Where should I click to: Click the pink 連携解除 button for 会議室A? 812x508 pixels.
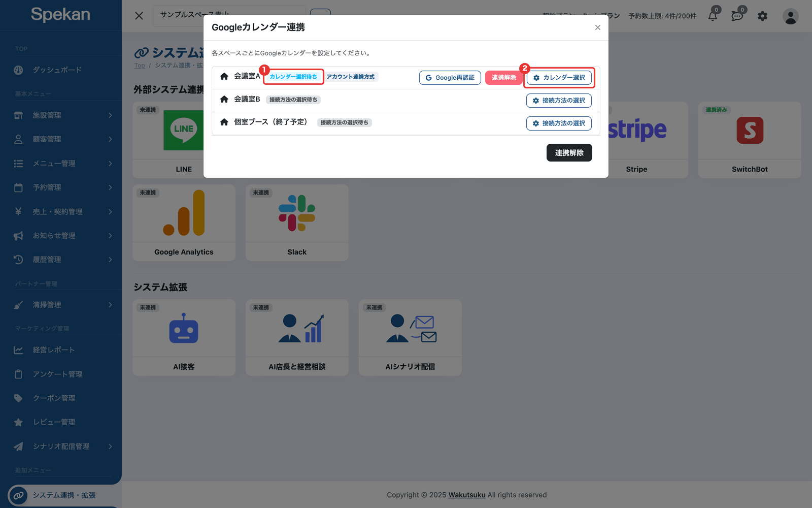point(503,78)
